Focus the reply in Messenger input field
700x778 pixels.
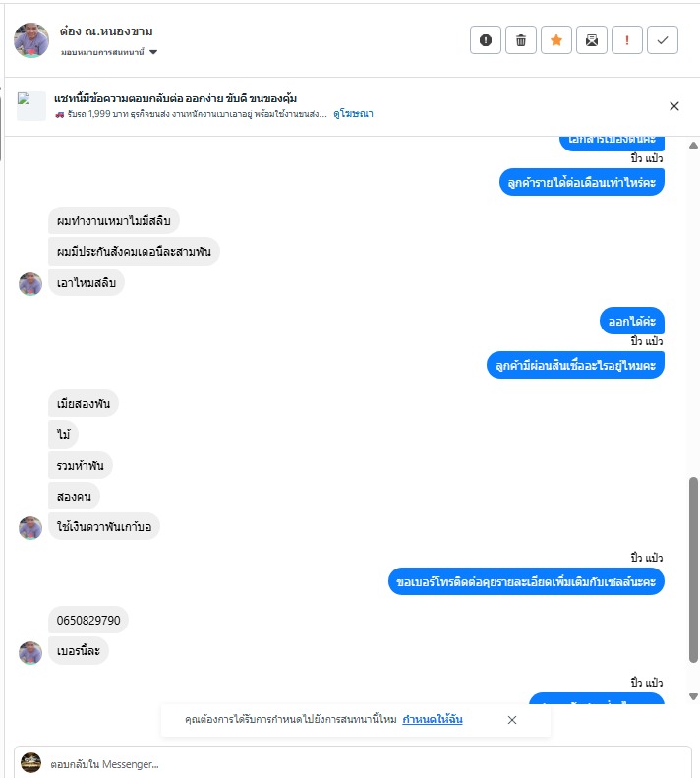[x=367, y=764]
